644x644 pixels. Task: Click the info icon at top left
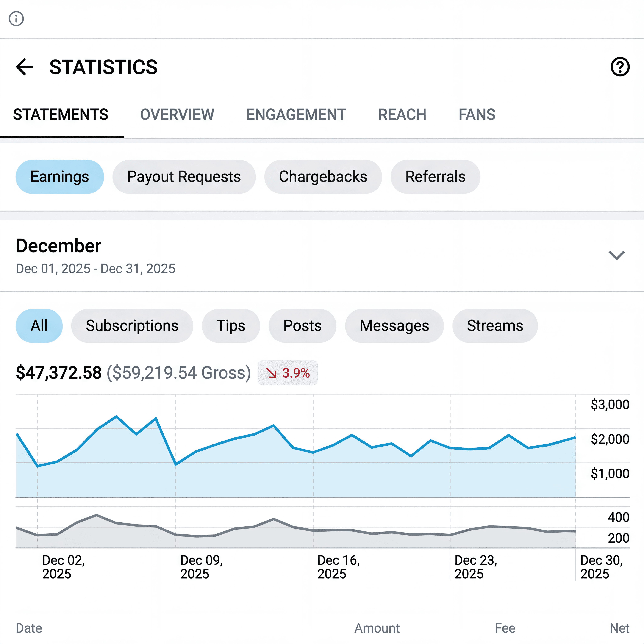16,18
